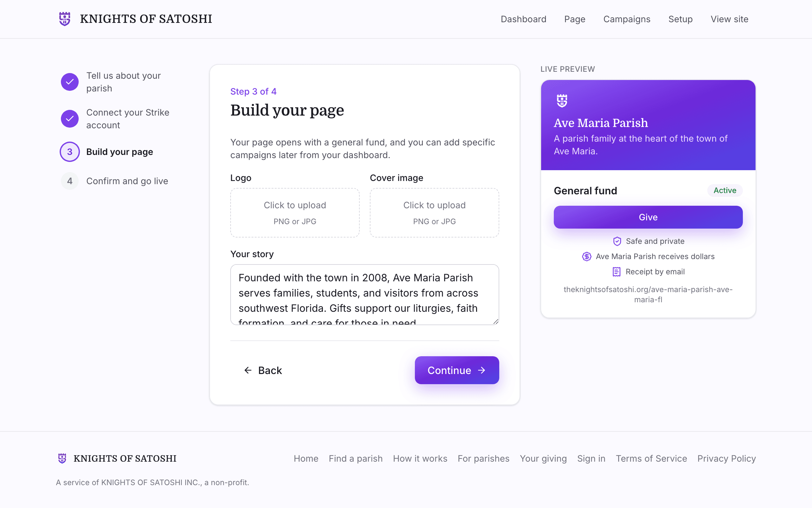Click the General fund heading
This screenshot has width=812, height=508.
(x=585, y=191)
